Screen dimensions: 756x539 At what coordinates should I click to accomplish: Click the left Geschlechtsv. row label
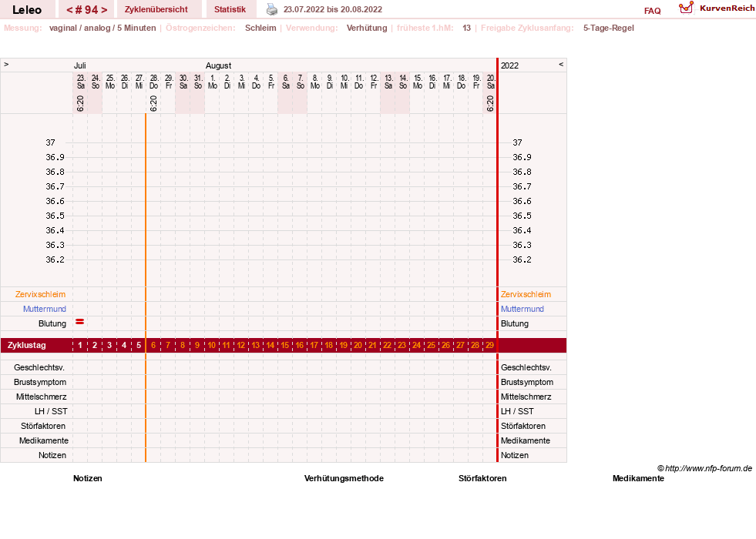click(39, 367)
